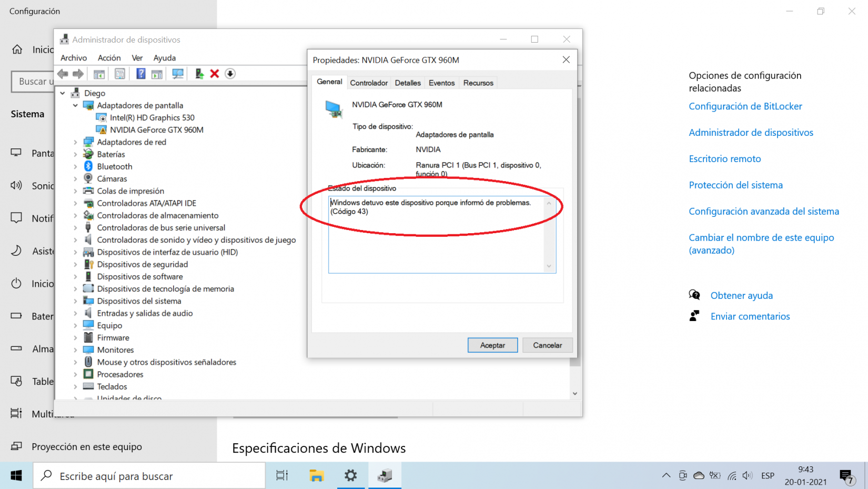The image size is (868, 489).
Task: Open Proyección en este equipo in Settings
Action: [x=87, y=446]
